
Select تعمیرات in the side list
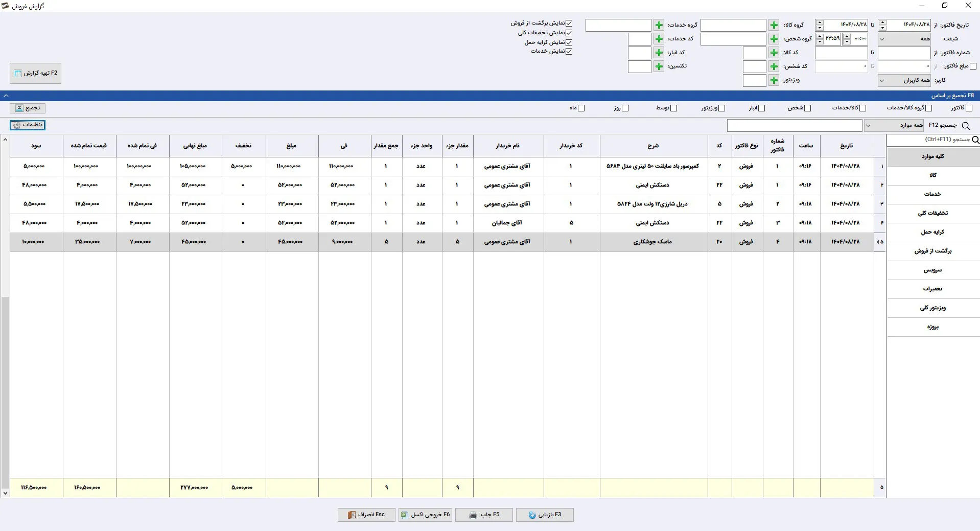pos(933,289)
